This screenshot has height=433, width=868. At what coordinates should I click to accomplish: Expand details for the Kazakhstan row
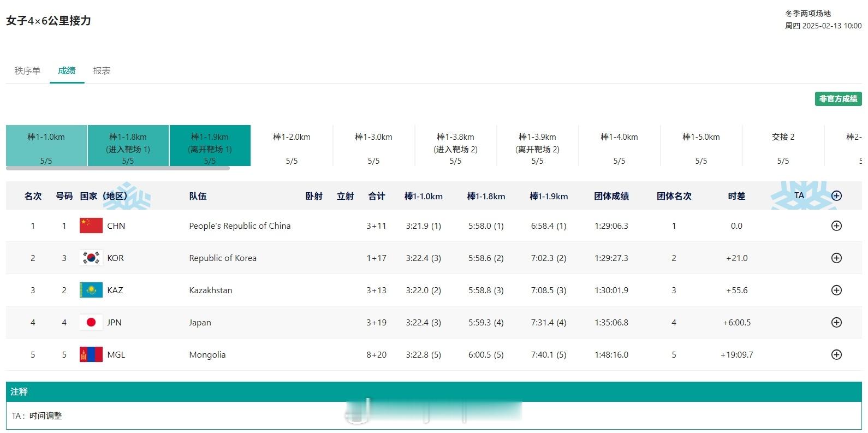coord(836,290)
